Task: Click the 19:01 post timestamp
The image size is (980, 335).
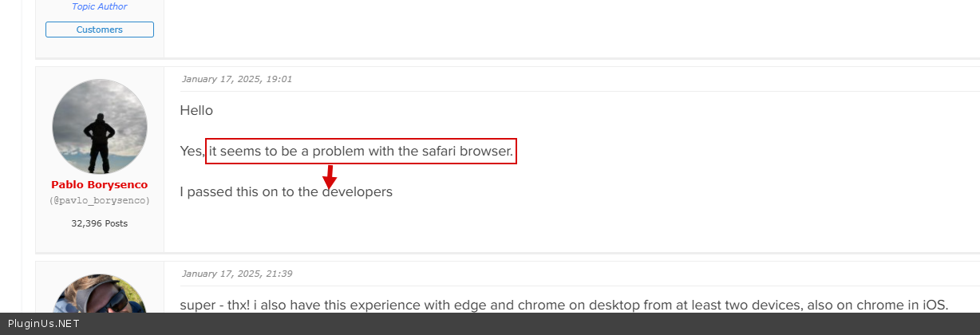Action: pyautogui.click(x=236, y=79)
